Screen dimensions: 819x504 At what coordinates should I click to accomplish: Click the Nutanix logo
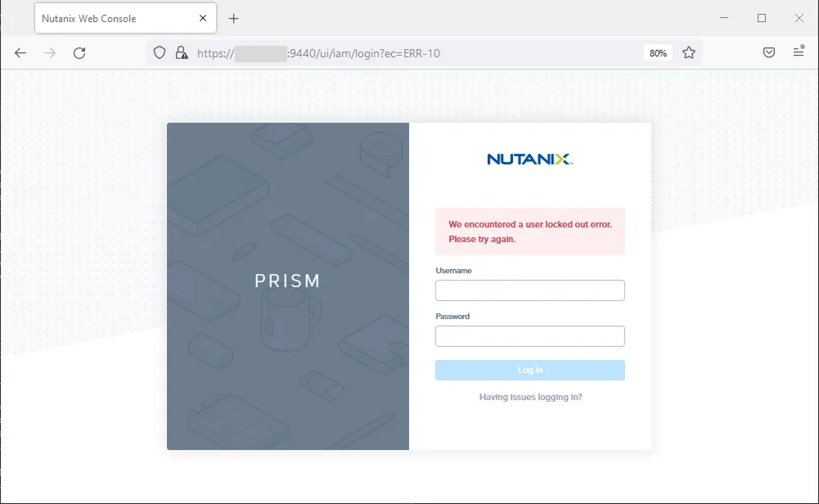tap(530, 160)
